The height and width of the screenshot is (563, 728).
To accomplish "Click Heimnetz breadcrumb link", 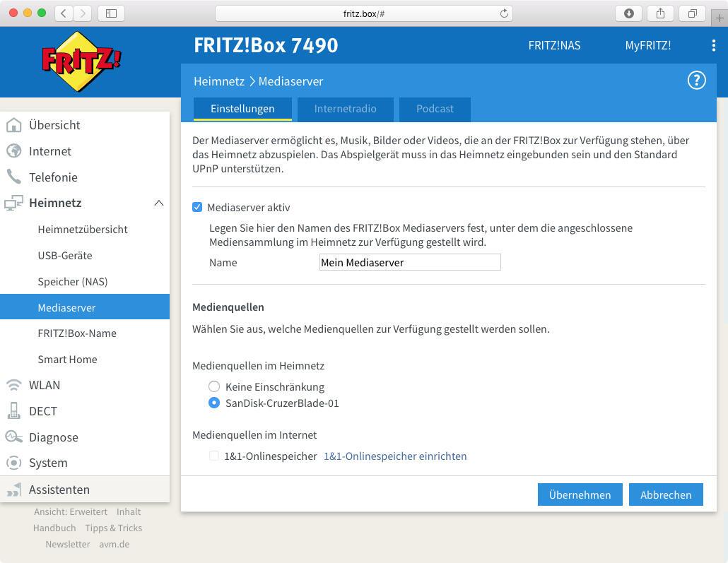I will pyautogui.click(x=219, y=81).
